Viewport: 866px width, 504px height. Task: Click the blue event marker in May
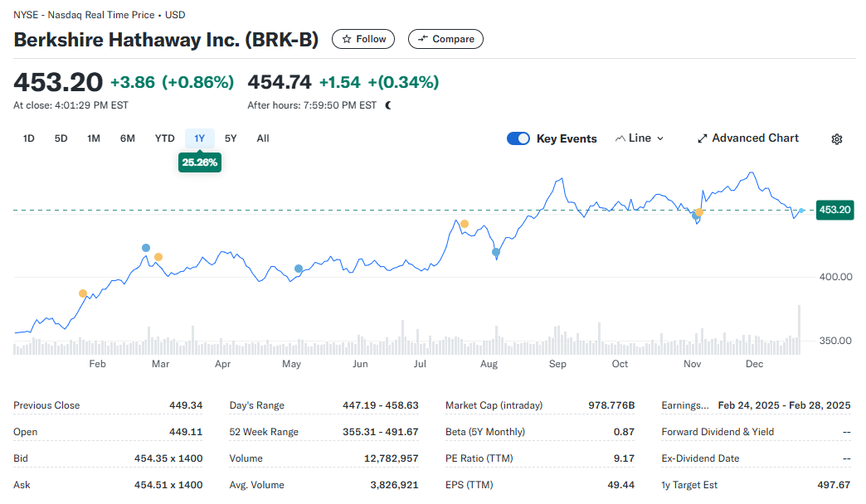point(299,269)
